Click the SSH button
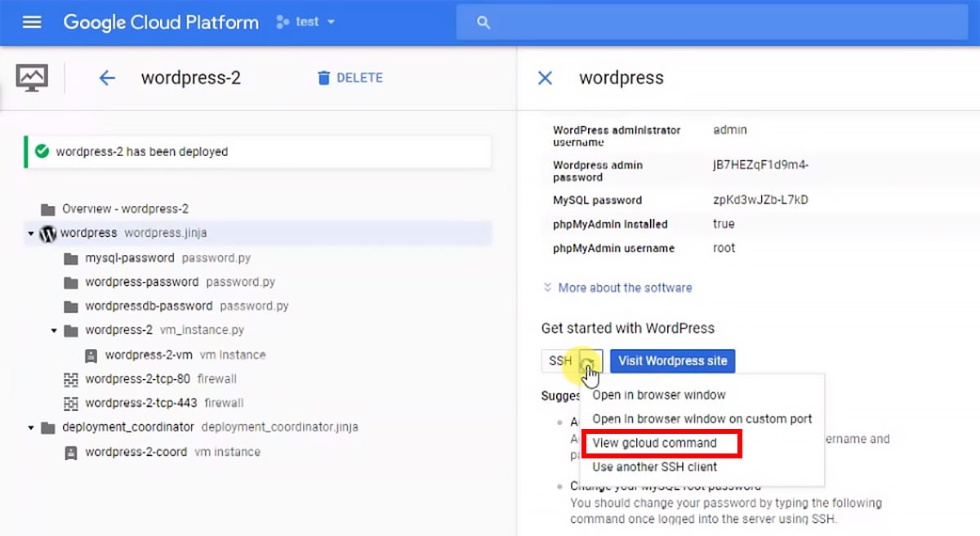This screenshot has height=536, width=980. point(560,361)
